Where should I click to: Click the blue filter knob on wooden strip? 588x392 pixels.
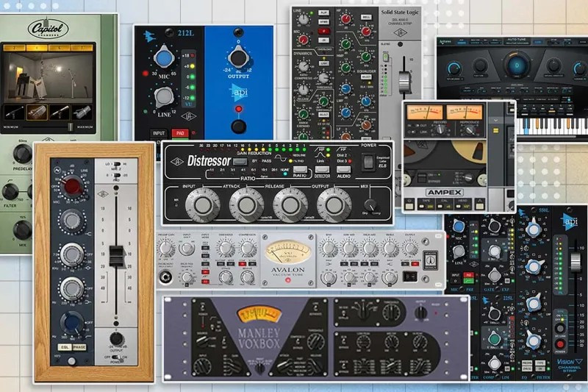[x=72, y=323]
